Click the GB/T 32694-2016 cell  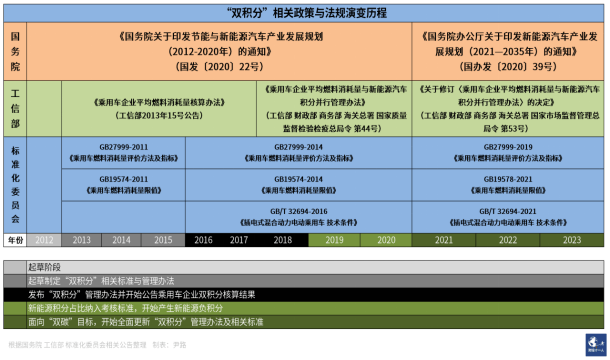click(298, 217)
